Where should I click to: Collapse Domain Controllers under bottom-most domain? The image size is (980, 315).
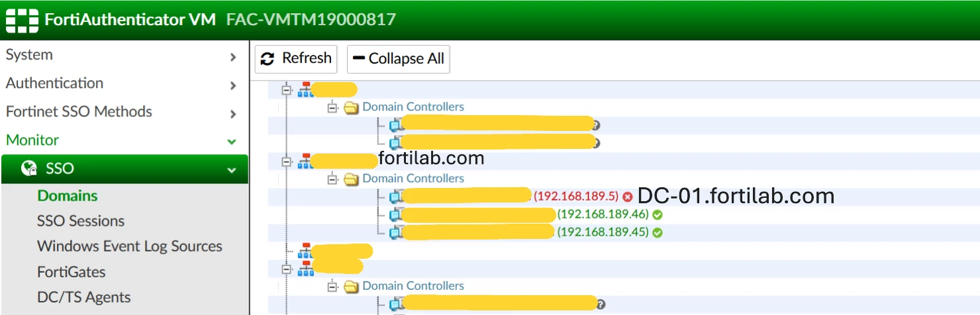pos(332,287)
